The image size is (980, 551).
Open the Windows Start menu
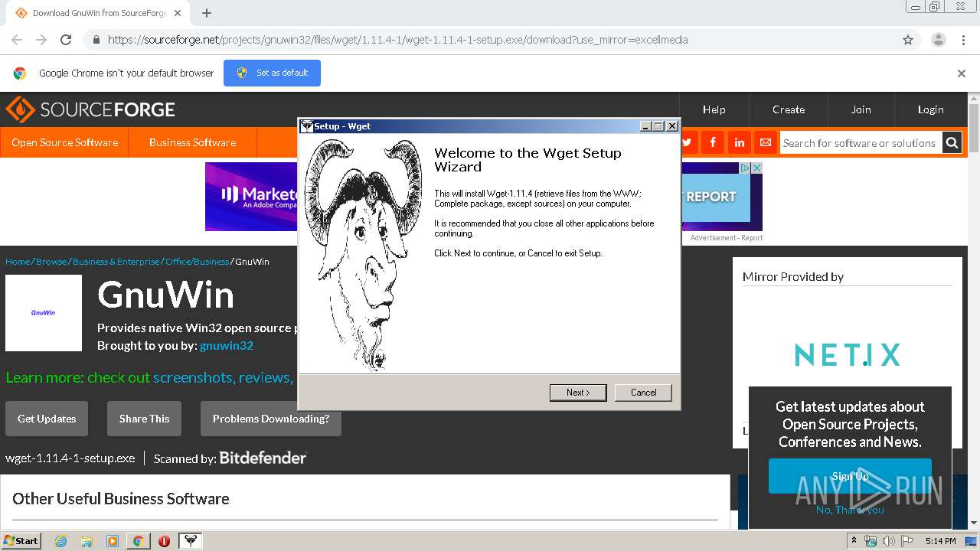[x=21, y=540]
